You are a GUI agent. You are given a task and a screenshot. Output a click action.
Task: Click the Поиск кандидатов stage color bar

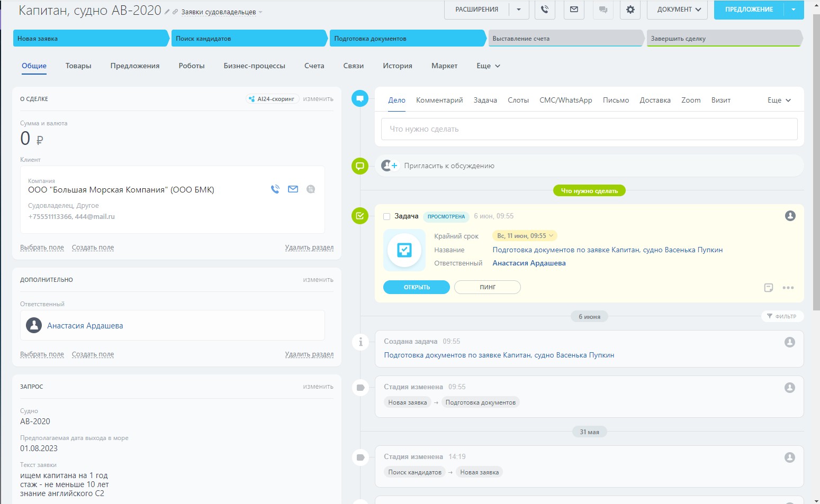[x=248, y=39]
